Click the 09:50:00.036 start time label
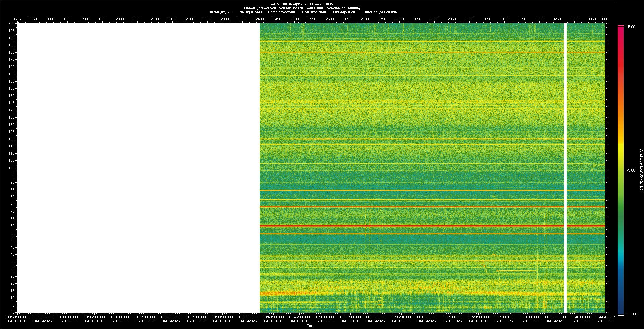The width and height of the screenshot is (644, 329). [x=18, y=317]
